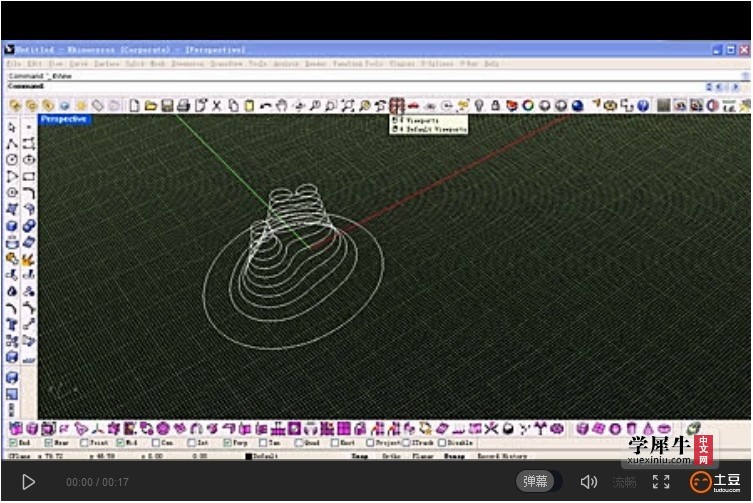
Task: Click the Open folder icon
Action: click(x=151, y=105)
